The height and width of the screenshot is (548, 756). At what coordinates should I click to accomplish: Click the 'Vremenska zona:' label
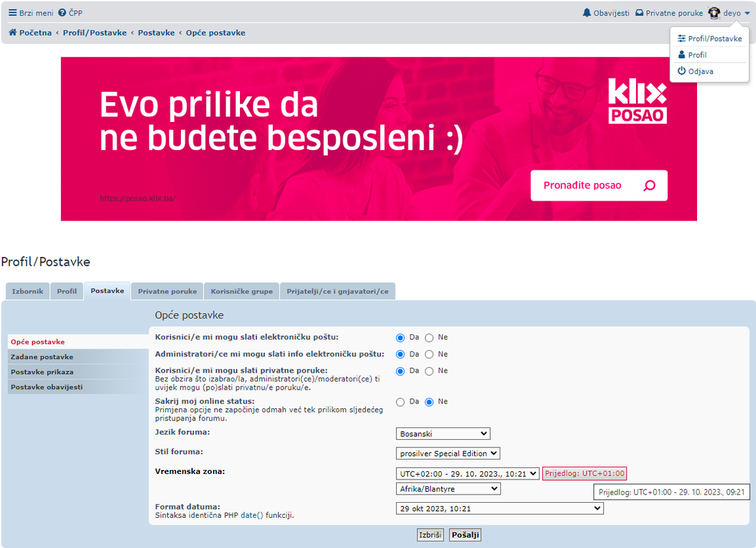pos(190,471)
